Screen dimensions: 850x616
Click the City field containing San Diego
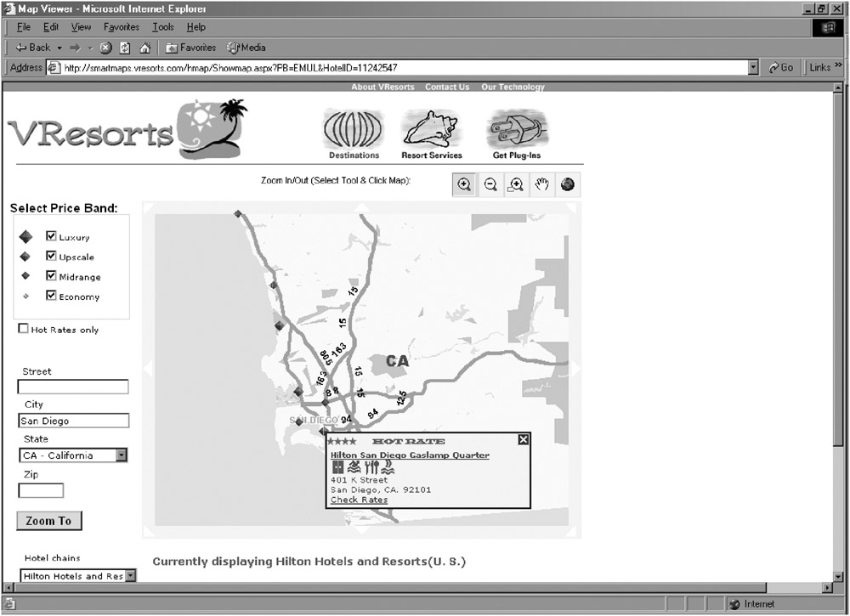tap(73, 421)
